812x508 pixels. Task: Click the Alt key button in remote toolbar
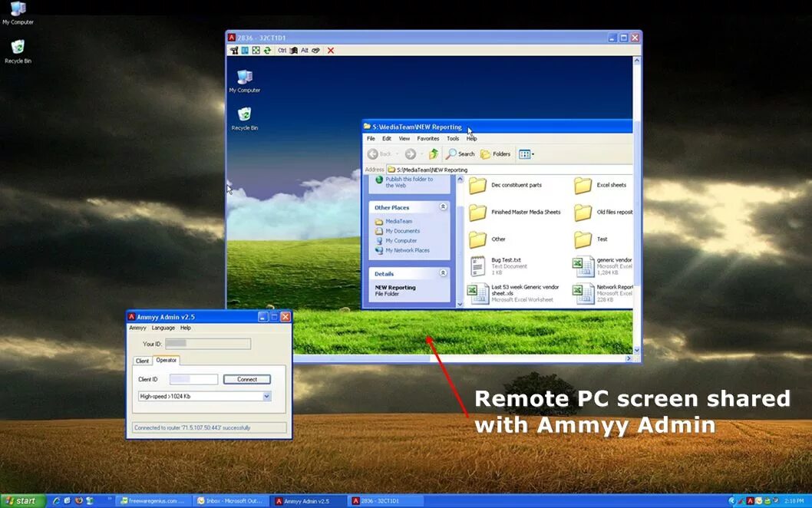pyautogui.click(x=305, y=50)
